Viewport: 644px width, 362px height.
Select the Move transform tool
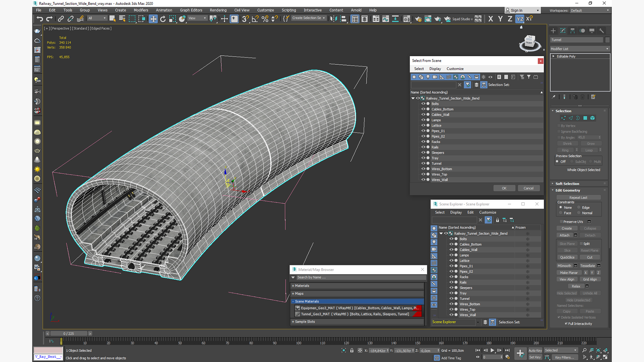153,19
